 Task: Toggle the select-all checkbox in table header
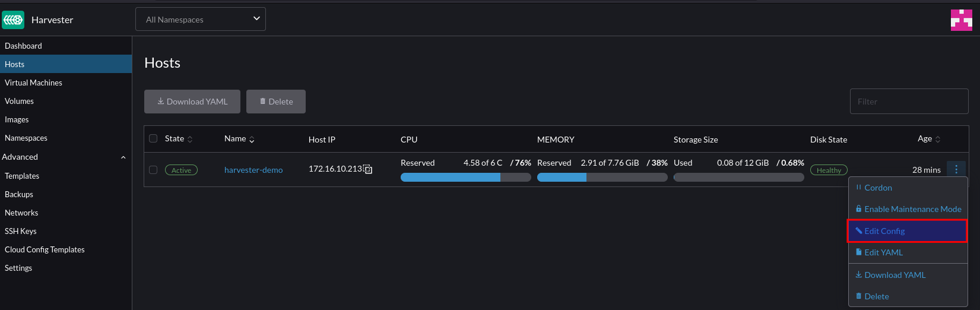tap(153, 138)
